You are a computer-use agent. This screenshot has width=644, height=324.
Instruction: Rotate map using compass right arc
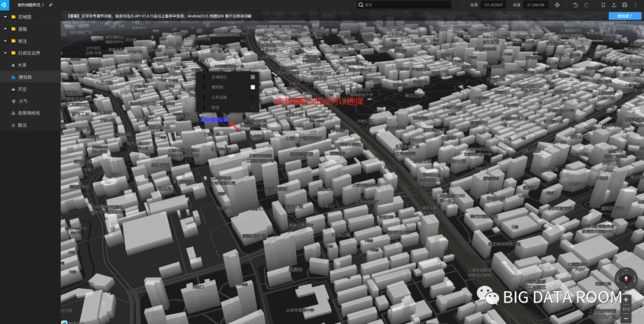click(634, 279)
